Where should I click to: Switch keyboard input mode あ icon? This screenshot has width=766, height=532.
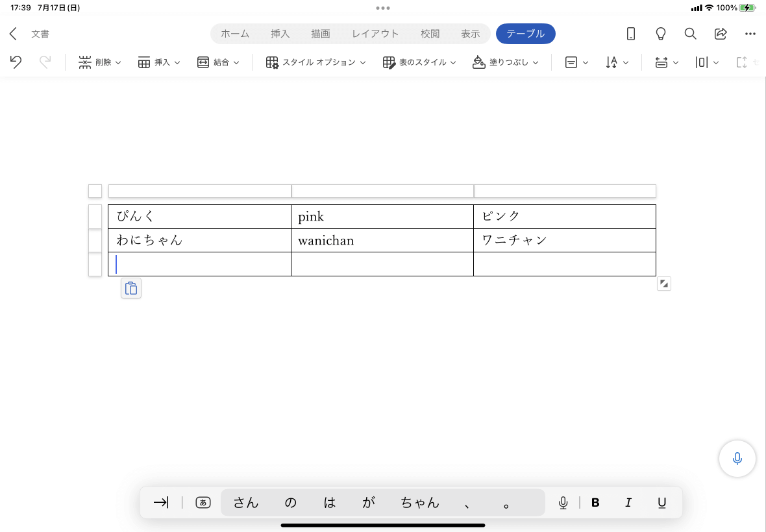tap(203, 502)
